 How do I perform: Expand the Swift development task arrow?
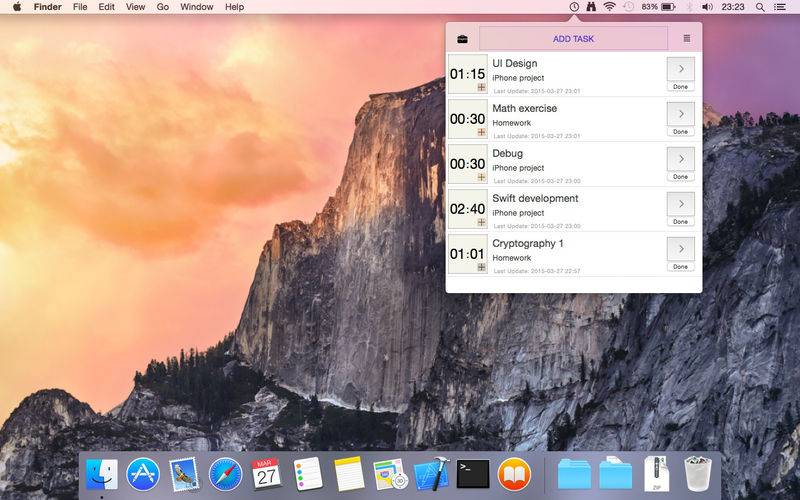click(681, 204)
